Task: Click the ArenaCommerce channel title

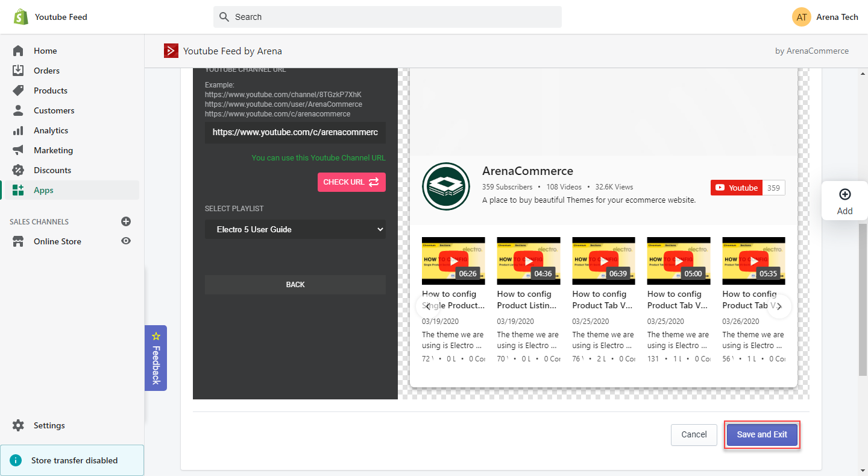Action: [527, 171]
